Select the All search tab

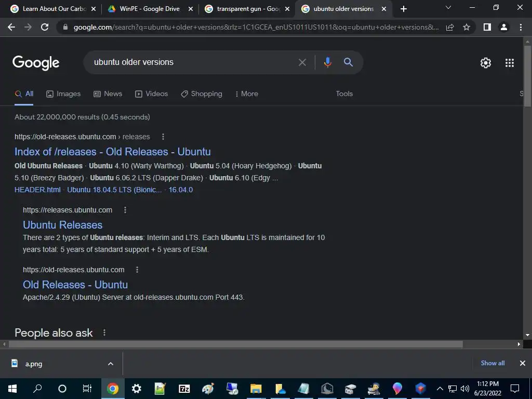(24, 94)
